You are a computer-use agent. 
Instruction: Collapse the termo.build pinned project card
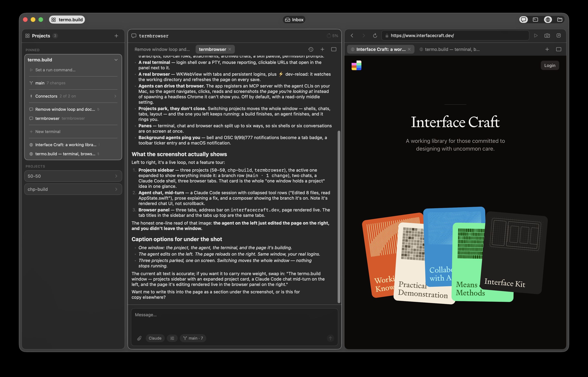pyautogui.click(x=116, y=60)
